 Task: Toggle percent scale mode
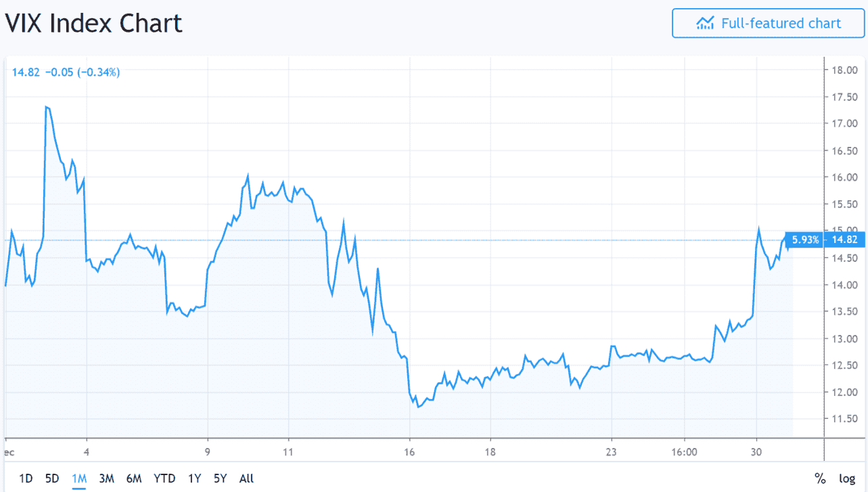click(x=820, y=478)
